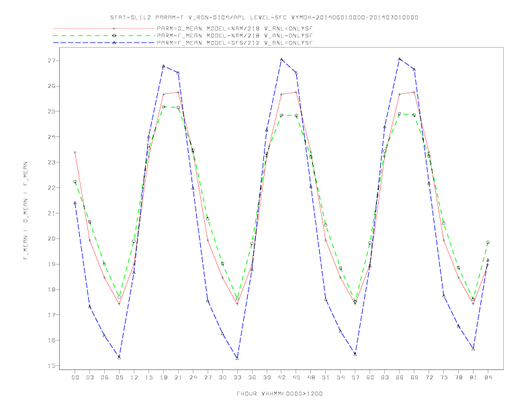Click x-axis tick label 69
Screen dimensions: 532x411
pos(414,377)
